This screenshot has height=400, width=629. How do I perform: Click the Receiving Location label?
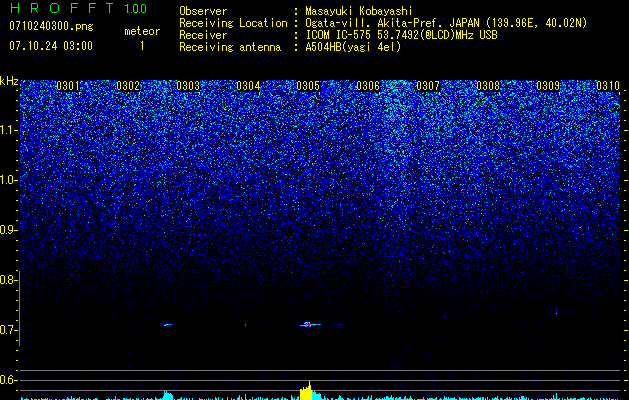(233, 23)
